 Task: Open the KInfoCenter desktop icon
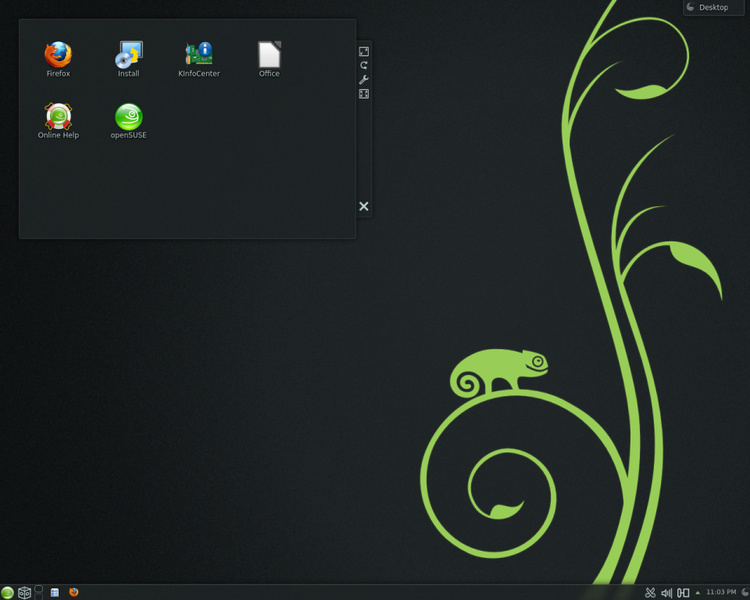pyautogui.click(x=199, y=59)
